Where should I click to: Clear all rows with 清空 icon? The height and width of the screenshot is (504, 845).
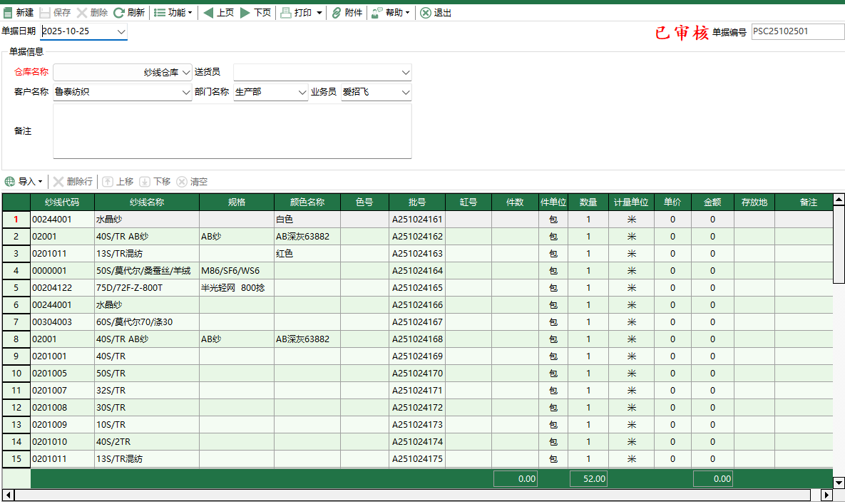tap(194, 181)
